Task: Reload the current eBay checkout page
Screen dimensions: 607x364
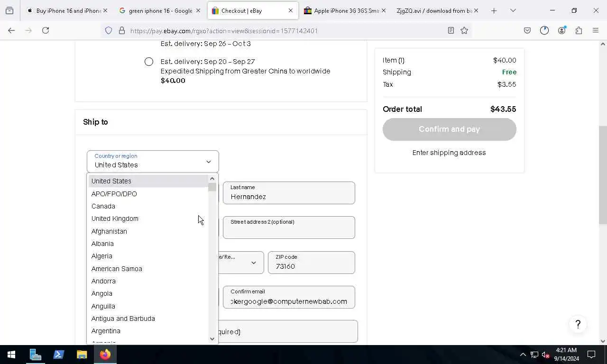Action: click(46, 30)
